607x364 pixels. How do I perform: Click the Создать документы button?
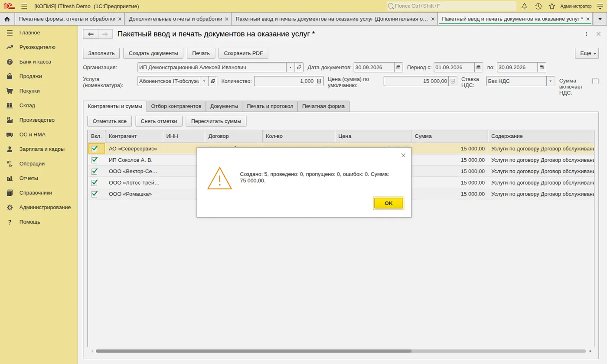[153, 53]
